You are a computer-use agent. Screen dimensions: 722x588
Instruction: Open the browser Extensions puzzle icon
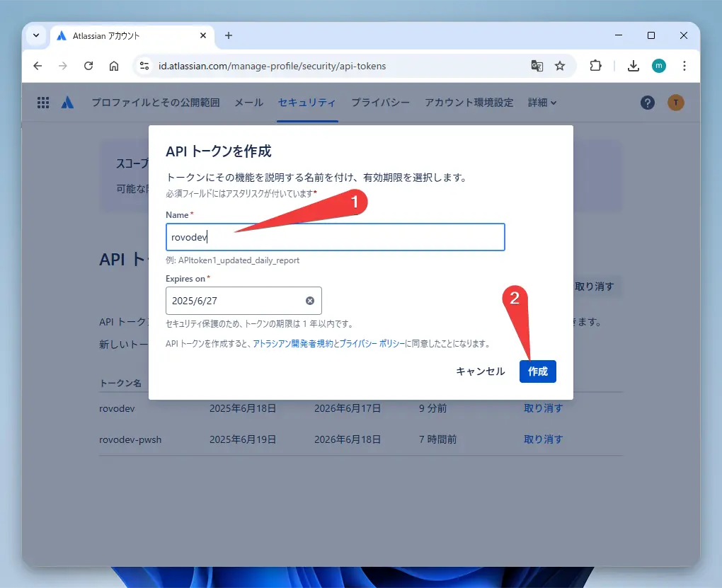[595, 65]
